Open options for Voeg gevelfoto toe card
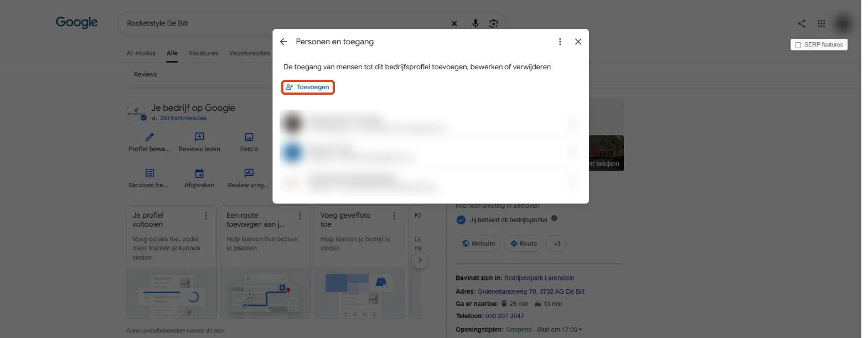 pyautogui.click(x=395, y=216)
